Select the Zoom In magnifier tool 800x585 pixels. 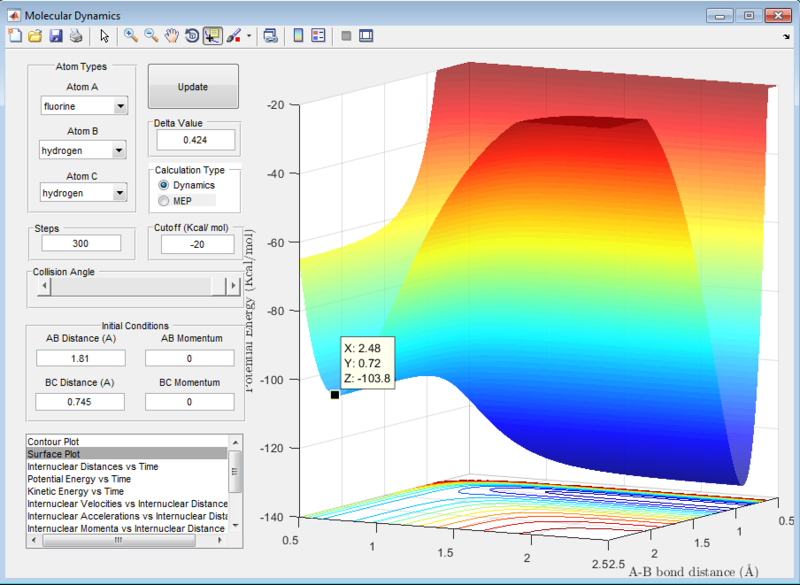[131, 36]
